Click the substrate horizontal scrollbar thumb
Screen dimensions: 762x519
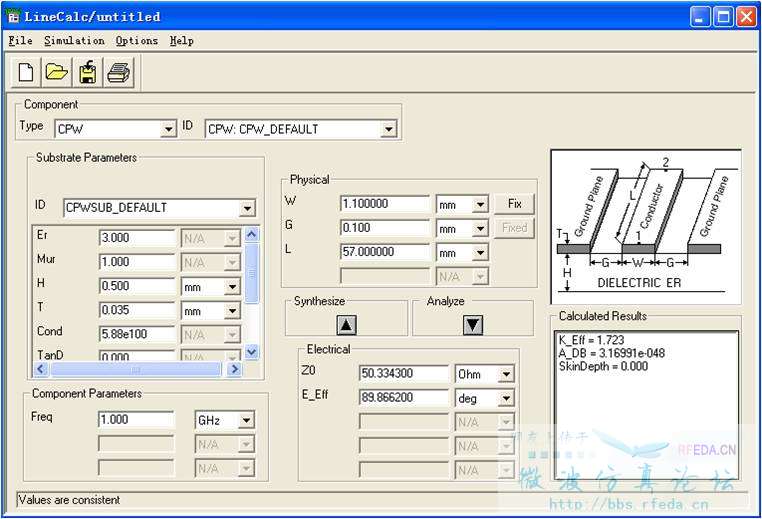pyautogui.click(x=136, y=370)
